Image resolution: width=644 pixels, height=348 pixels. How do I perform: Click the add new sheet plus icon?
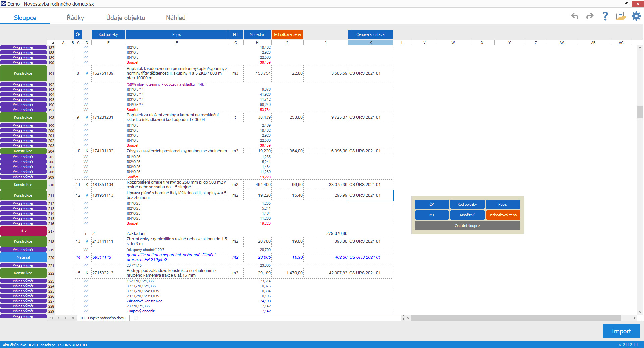(136, 318)
